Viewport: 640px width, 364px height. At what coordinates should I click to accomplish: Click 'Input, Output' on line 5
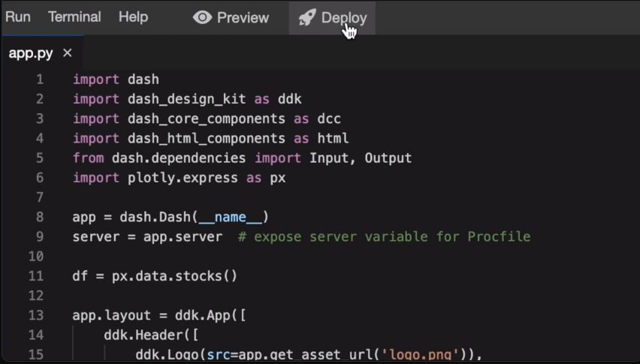pyautogui.click(x=361, y=158)
